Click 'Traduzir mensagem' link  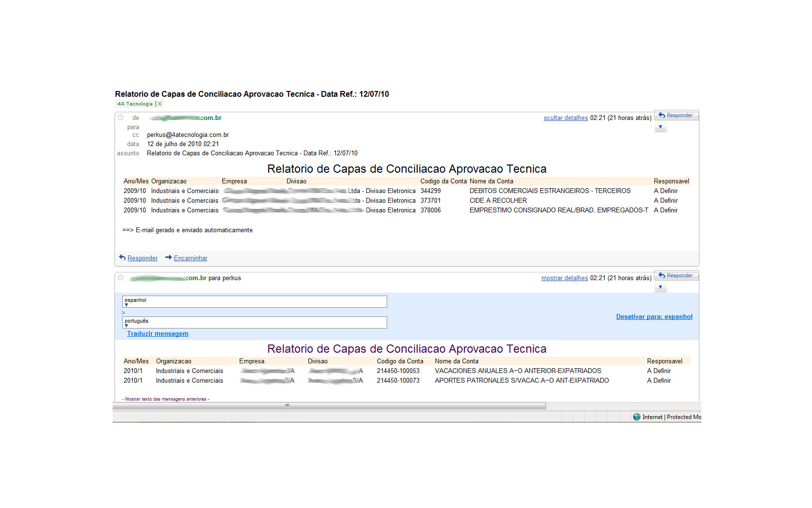pos(158,334)
